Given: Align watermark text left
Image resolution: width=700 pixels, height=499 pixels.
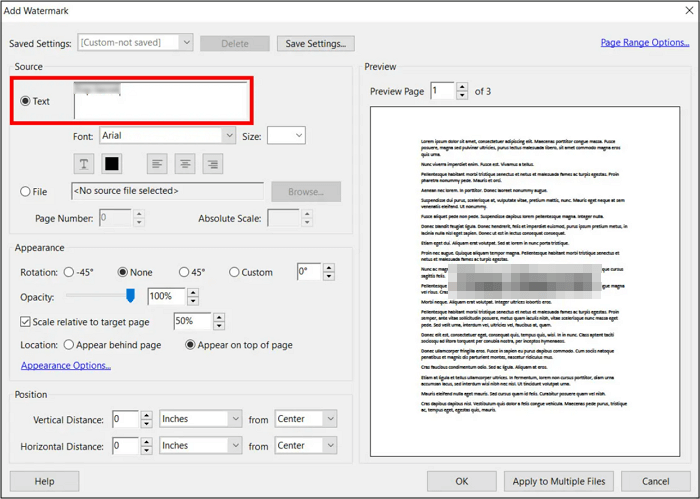Looking at the screenshot, I should 157,163.
